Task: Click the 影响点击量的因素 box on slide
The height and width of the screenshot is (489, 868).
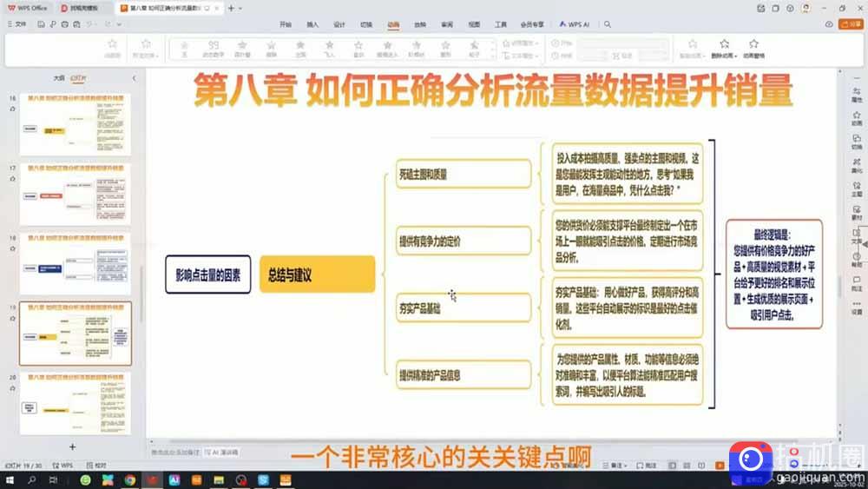Action: [208, 274]
